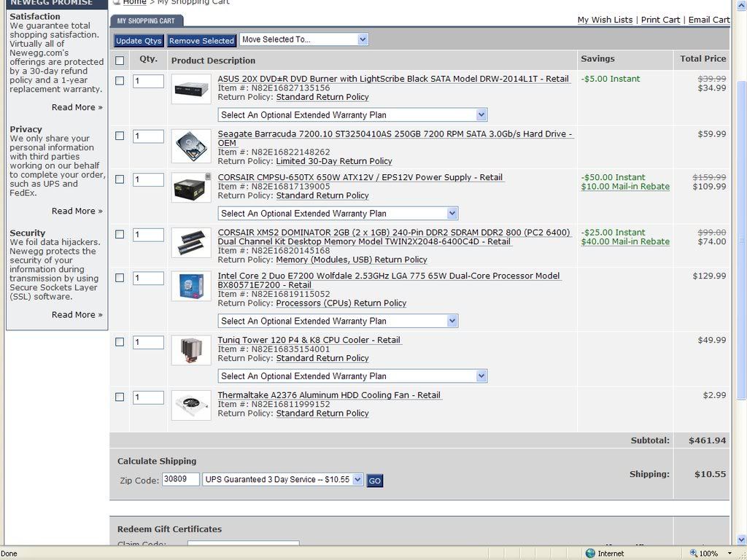Click the Print Cart link
Viewport: 747px width, 560px height.
[660, 20]
